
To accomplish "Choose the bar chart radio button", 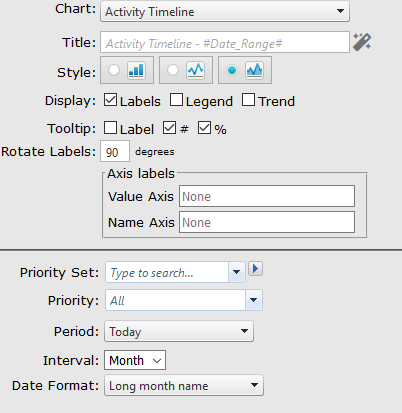I will [x=114, y=70].
